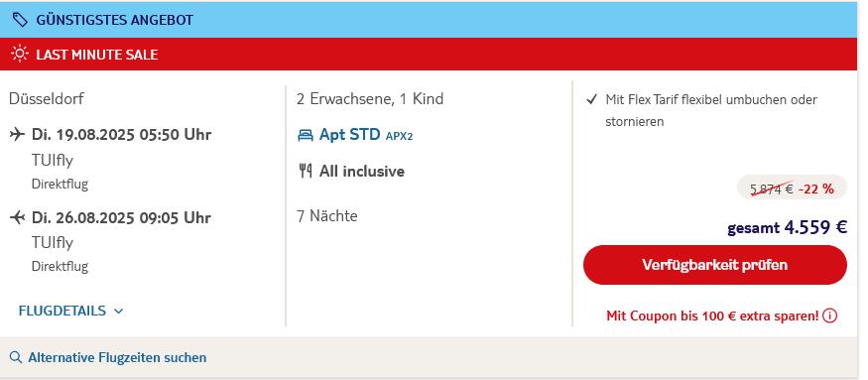Click the Flex Tarif checkmark
868x380 pixels.
(x=592, y=99)
